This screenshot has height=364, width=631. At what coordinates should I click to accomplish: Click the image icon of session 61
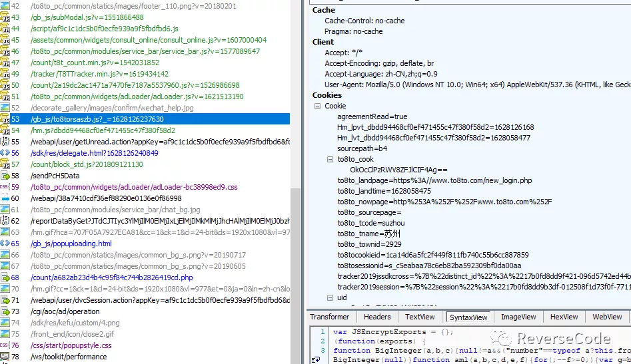click(x=5, y=210)
